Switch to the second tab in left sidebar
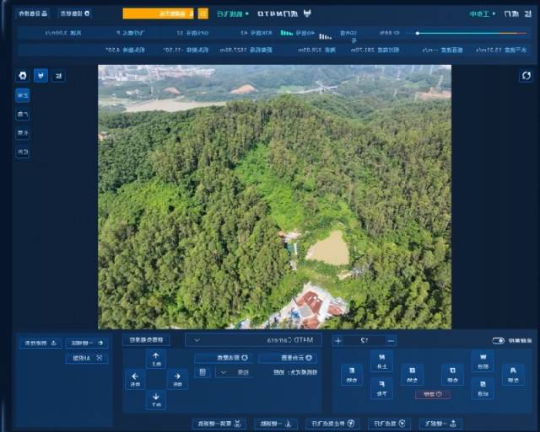 pyautogui.click(x=23, y=115)
